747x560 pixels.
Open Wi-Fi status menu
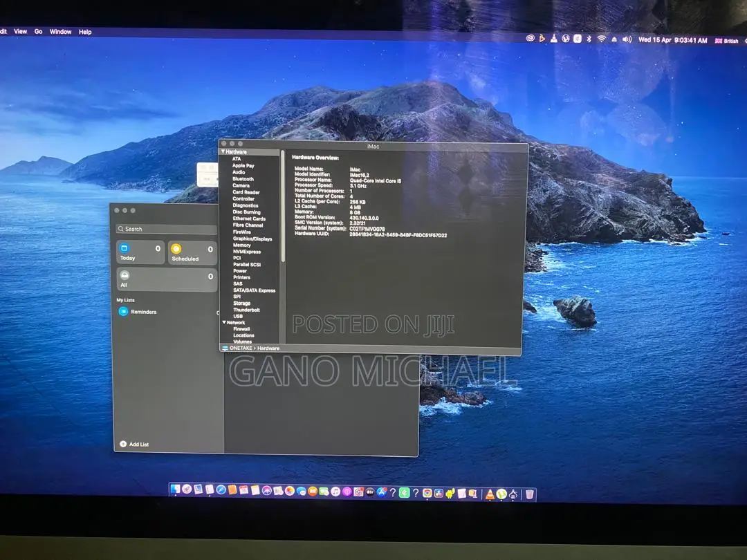click(601, 39)
